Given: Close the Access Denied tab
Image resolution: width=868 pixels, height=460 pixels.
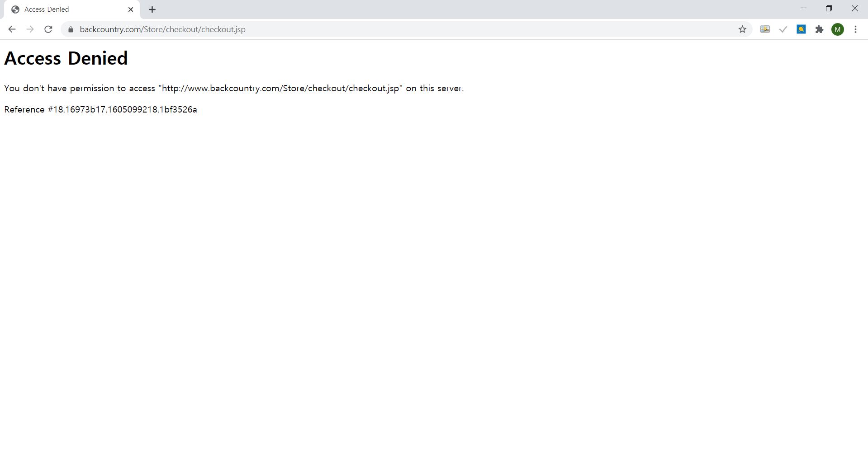Looking at the screenshot, I should coord(131,9).
